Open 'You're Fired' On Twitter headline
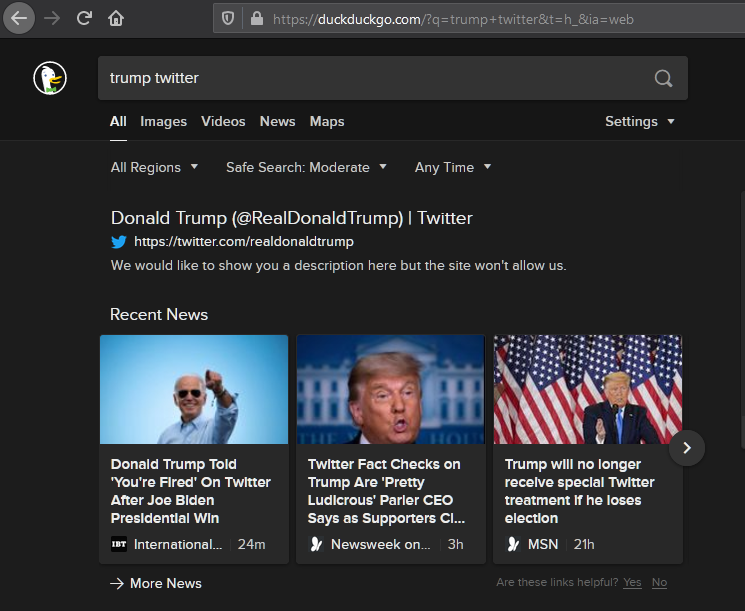Image resolution: width=745 pixels, height=611 pixels. (x=191, y=491)
